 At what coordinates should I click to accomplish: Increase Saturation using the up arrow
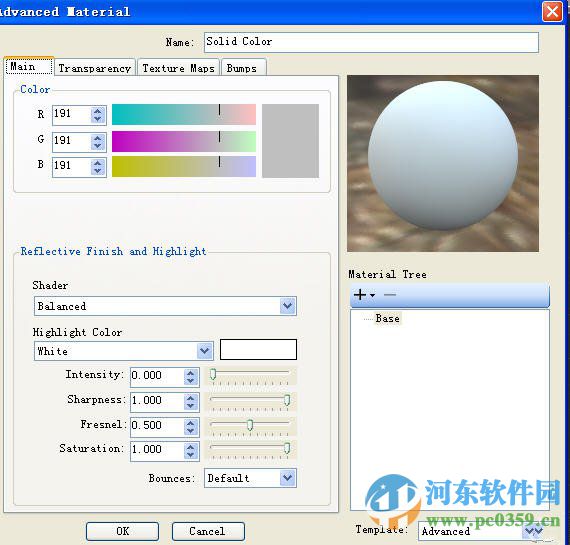(x=190, y=447)
